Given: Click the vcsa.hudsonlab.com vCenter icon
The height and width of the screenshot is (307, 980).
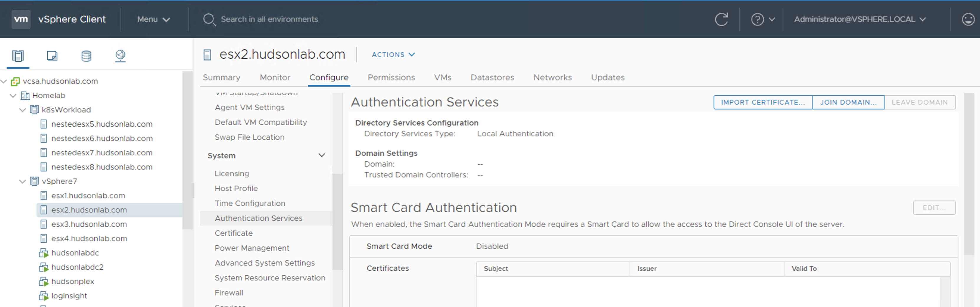Looking at the screenshot, I should coord(15,81).
